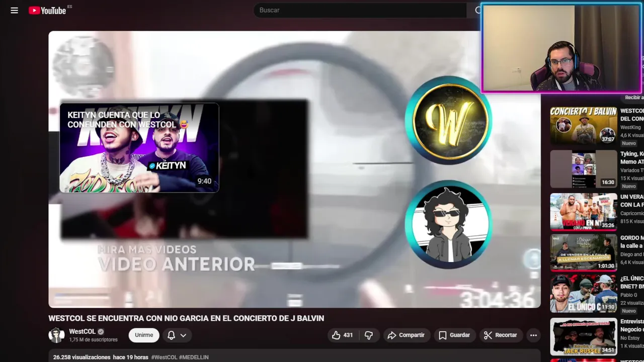Like the video with 431 likes
Screen dimensions: 644x362
(x=342, y=335)
